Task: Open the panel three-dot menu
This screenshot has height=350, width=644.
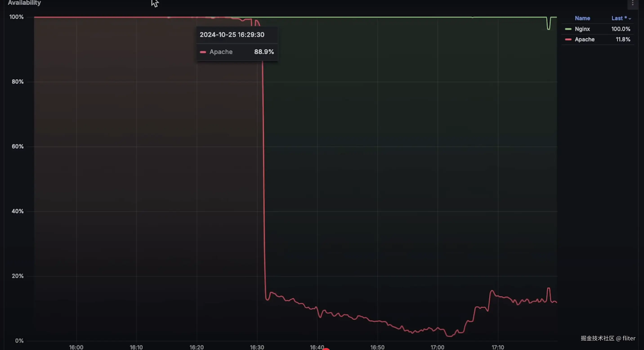Action: point(633,3)
